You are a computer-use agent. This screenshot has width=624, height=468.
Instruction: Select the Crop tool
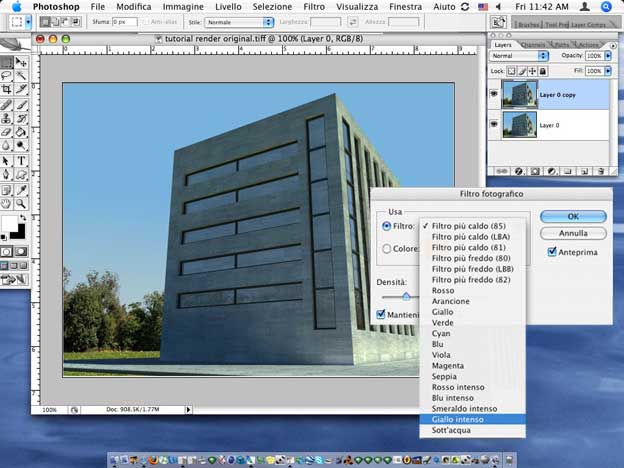tap(7, 89)
